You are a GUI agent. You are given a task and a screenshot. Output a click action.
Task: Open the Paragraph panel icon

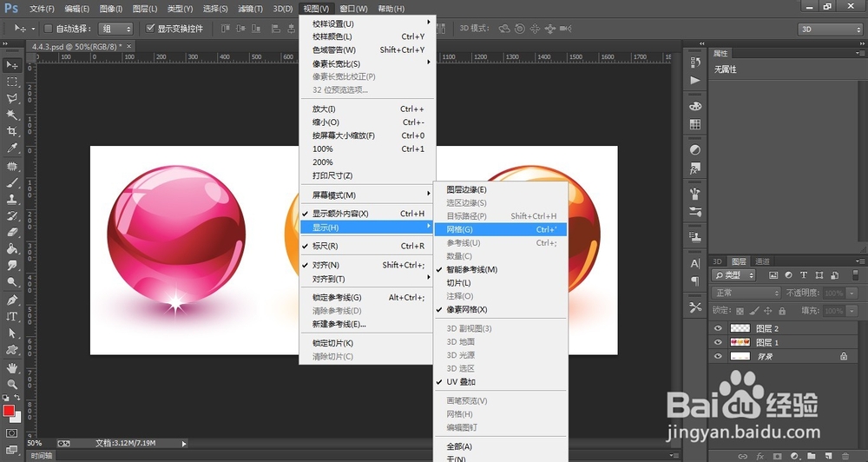tap(695, 281)
